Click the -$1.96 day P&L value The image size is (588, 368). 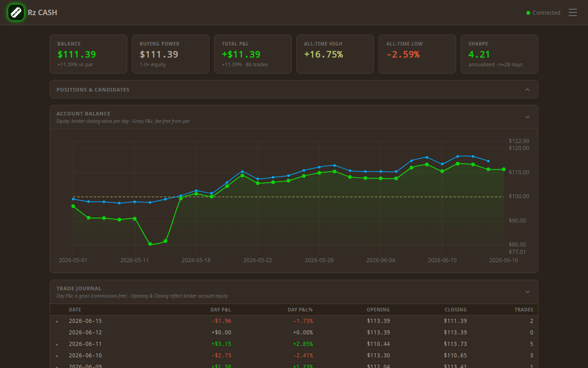click(x=221, y=321)
